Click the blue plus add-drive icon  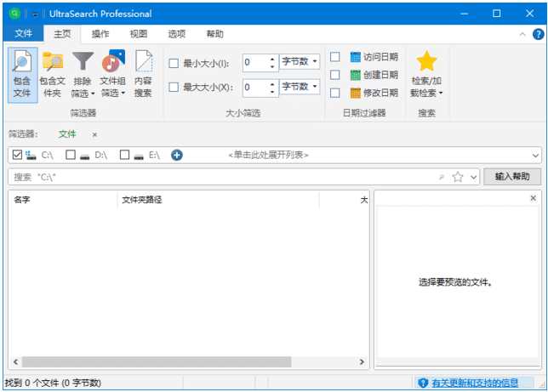177,155
